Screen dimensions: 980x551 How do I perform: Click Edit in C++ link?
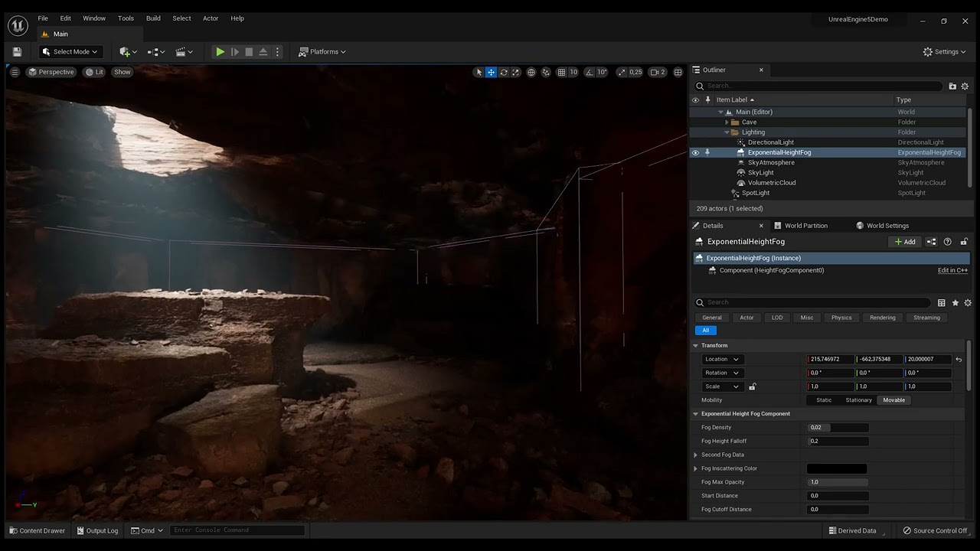(952, 270)
